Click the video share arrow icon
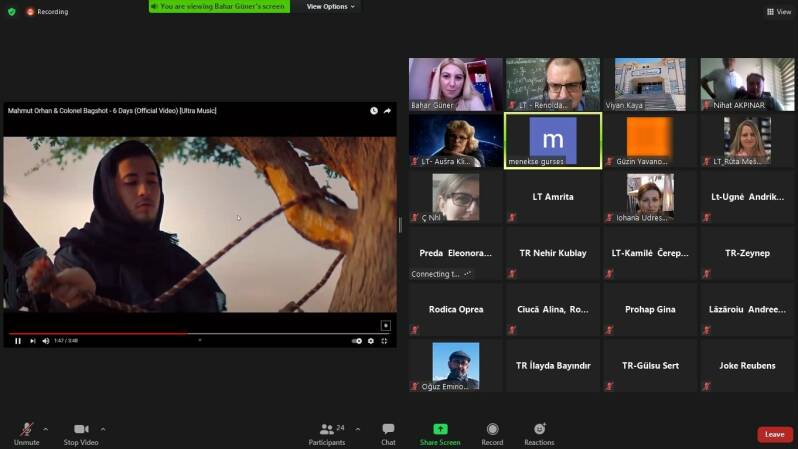 pyautogui.click(x=387, y=110)
